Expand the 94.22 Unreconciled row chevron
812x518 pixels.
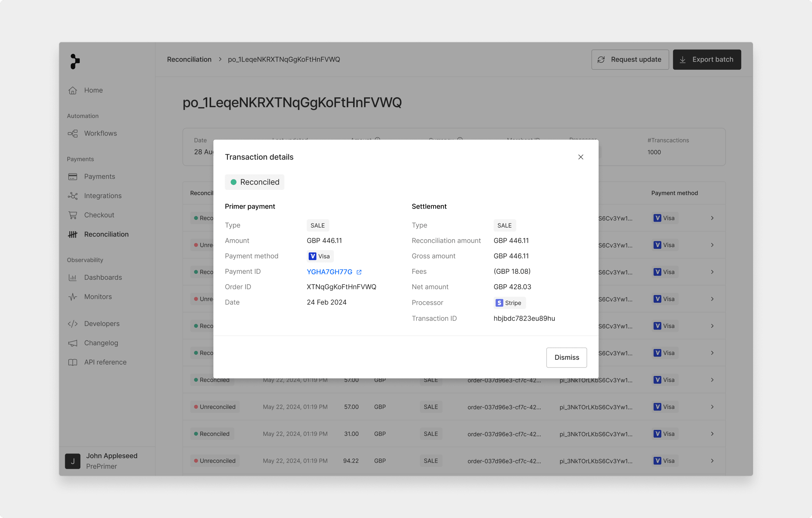click(712, 461)
